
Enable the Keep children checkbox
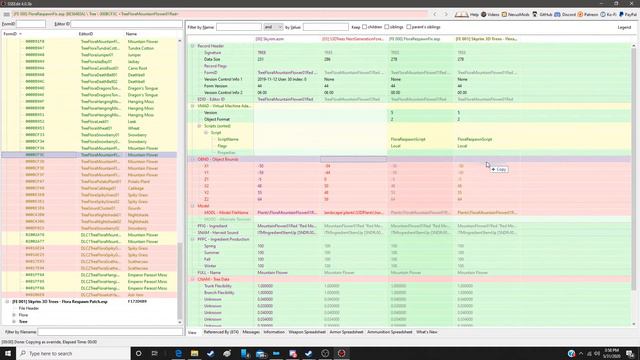point(364,27)
